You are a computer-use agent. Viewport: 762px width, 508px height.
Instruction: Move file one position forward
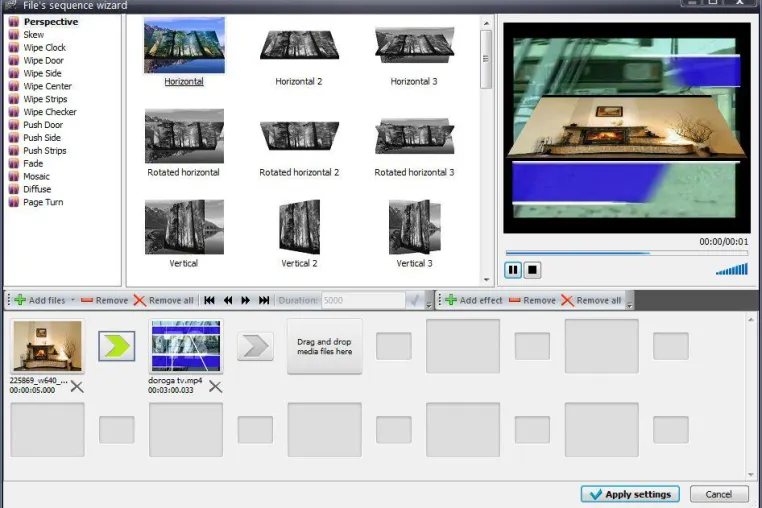pos(245,300)
